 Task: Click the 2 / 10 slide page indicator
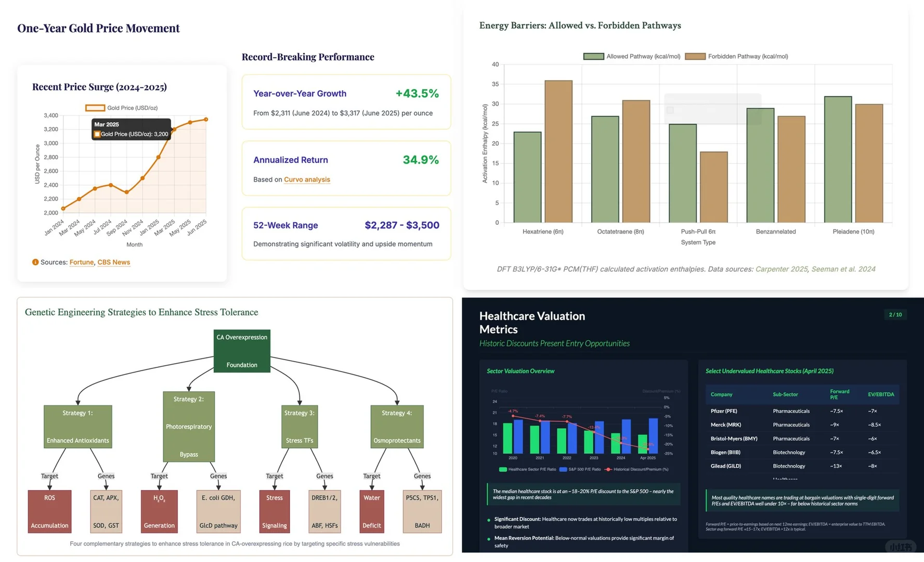(x=895, y=315)
